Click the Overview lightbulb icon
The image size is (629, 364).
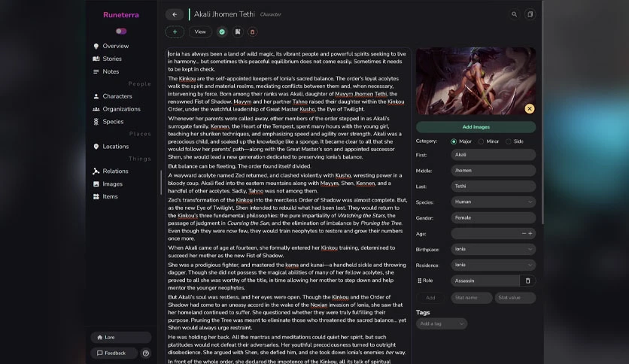click(96, 46)
